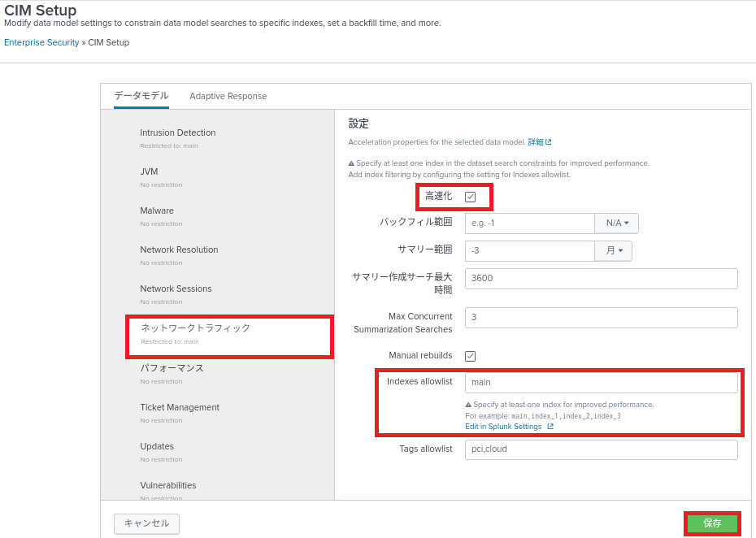Image resolution: width=756 pixels, height=538 pixels.
Task: Open the N/A backfill unit dropdown
Action: [617, 223]
